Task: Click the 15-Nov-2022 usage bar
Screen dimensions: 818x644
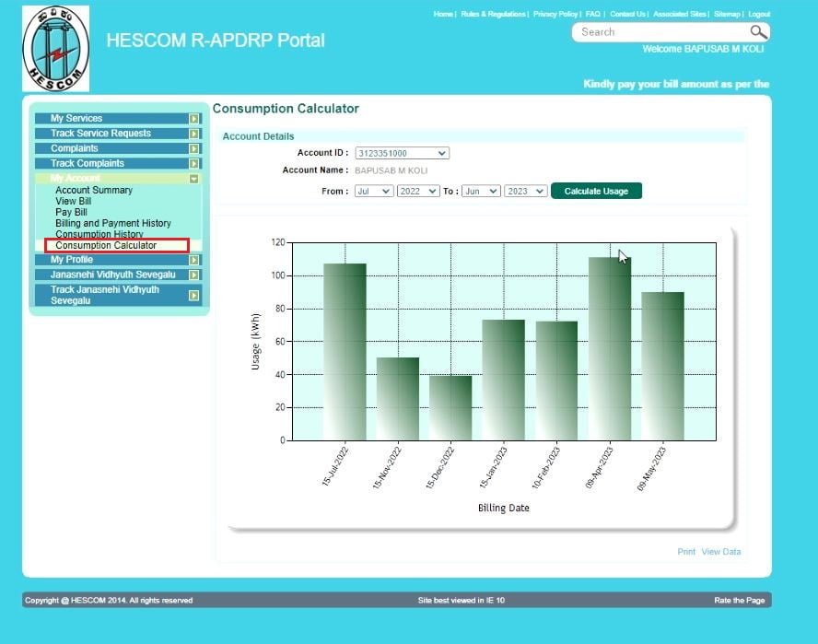Action: [398, 399]
